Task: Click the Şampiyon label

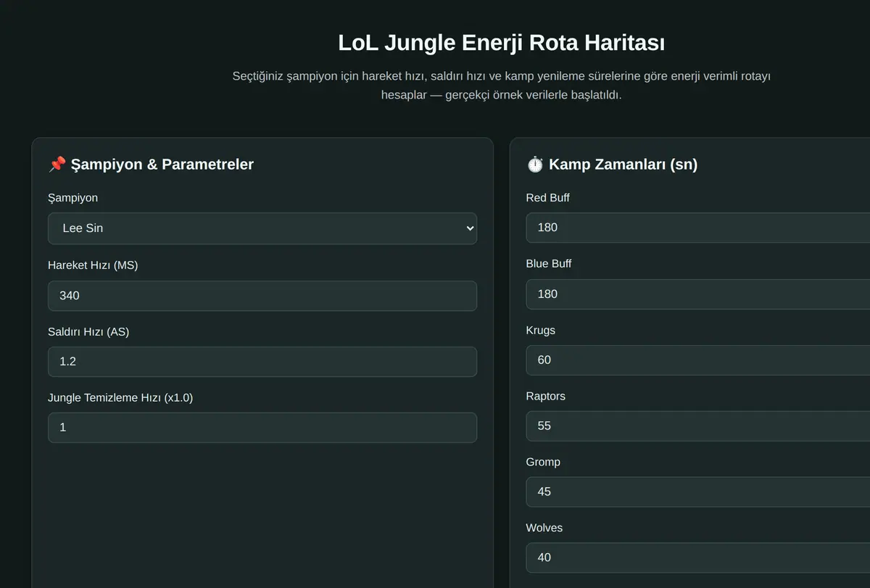Action: click(72, 198)
